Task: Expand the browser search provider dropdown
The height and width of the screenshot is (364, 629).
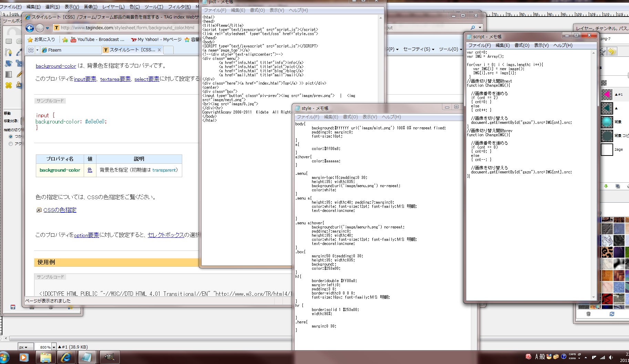Action: pos(480,28)
